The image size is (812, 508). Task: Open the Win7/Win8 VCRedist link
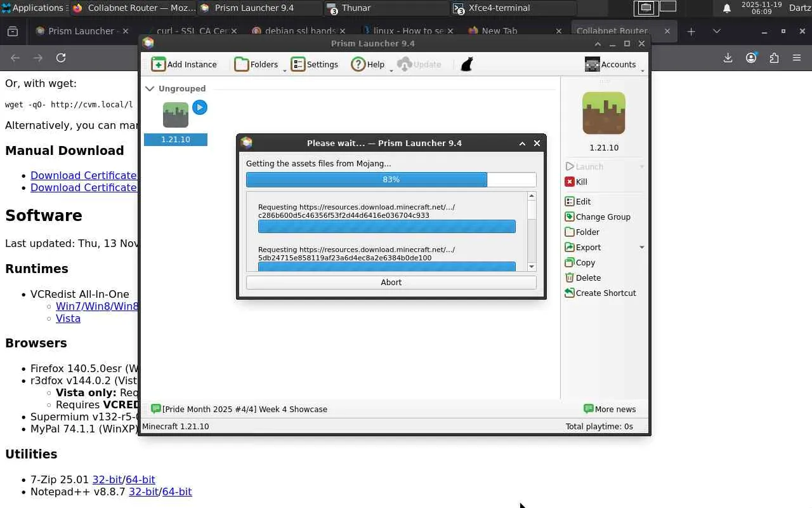tap(97, 306)
